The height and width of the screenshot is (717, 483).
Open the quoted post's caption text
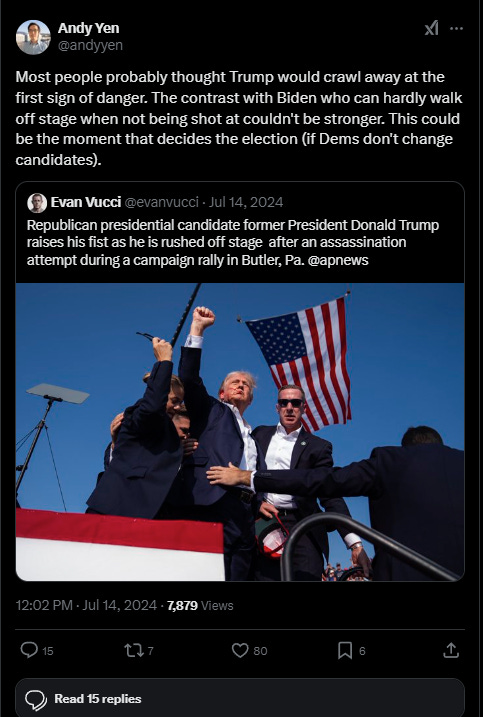[233, 243]
